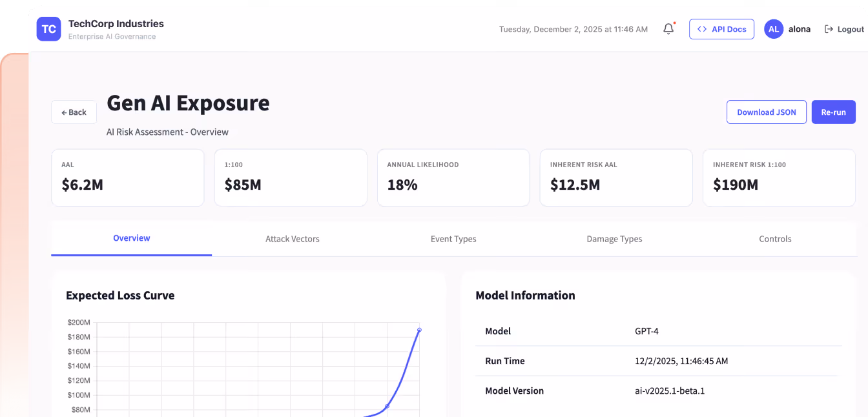This screenshot has width=868, height=417.
Task: Select the Controls tab
Action: pos(775,239)
